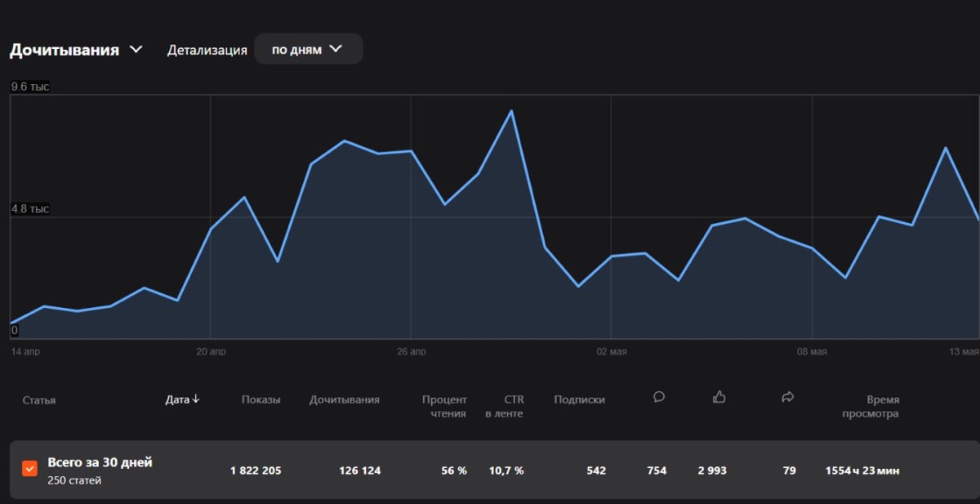Click the likes thumbs-up column icon

719,397
